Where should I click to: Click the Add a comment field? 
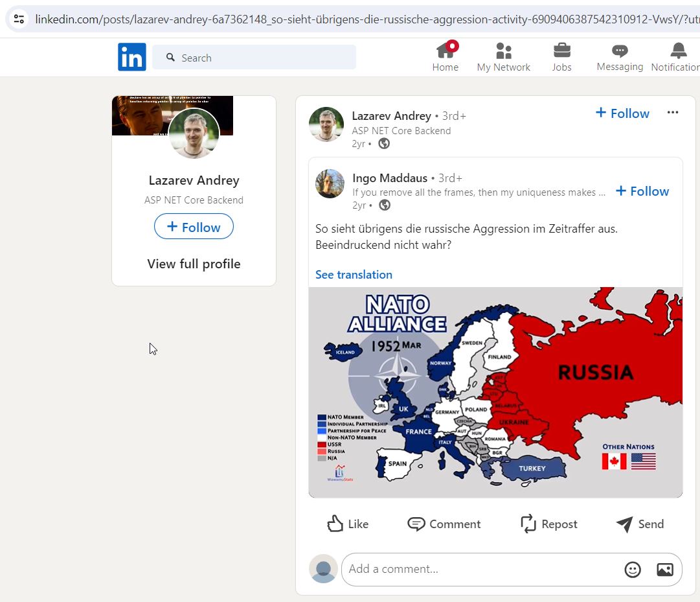click(x=512, y=570)
